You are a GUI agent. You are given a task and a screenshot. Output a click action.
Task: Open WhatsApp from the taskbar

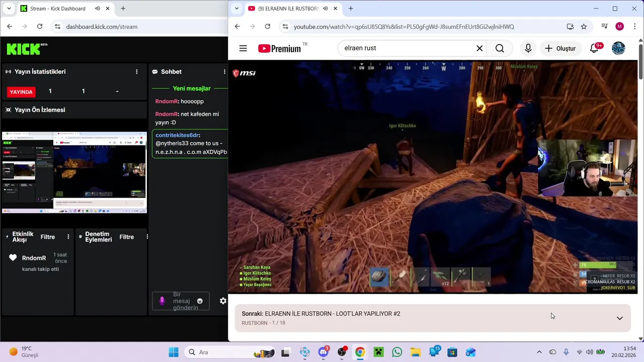tap(397, 352)
